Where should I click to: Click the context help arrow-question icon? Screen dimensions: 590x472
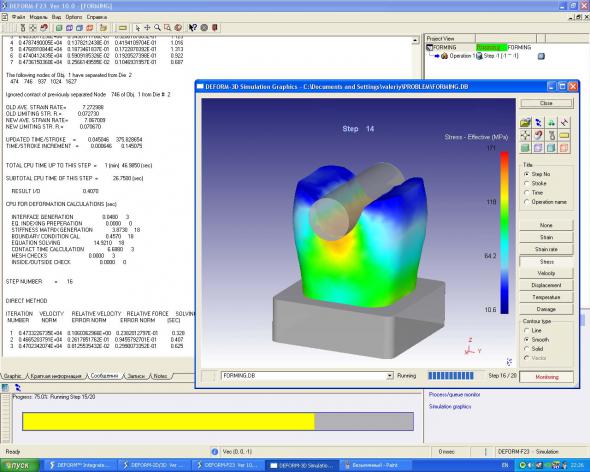point(192,27)
